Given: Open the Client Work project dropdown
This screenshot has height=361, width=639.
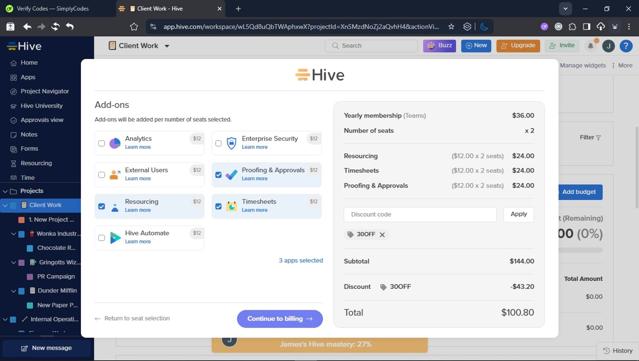Looking at the screenshot, I should click(x=167, y=46).
